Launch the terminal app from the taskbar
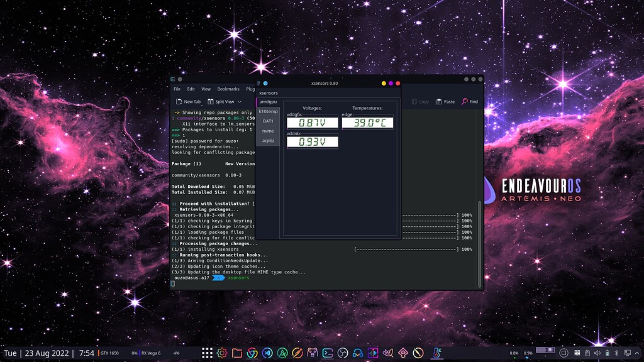Screen dimensions: 644x362 click(x=326, y=353)
